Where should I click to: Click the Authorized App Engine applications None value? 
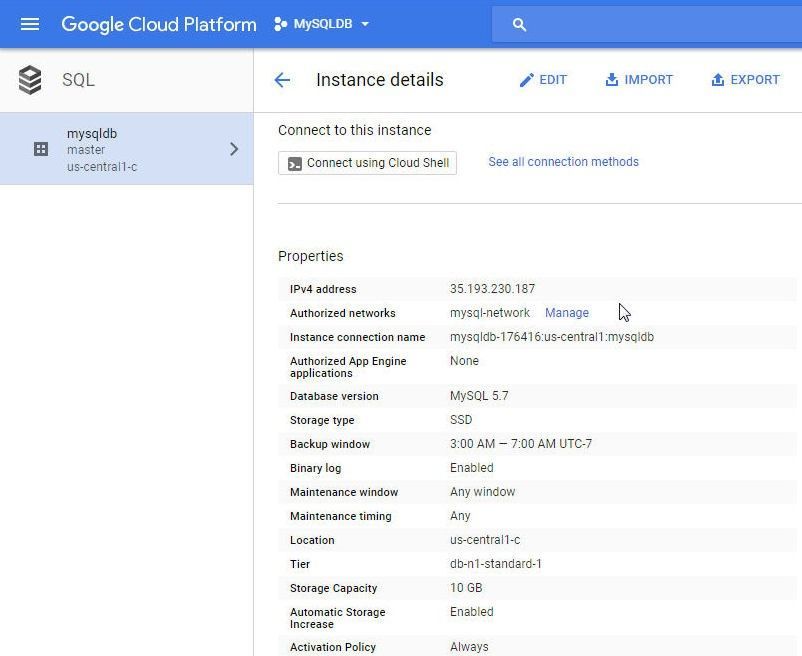point(464,361)
